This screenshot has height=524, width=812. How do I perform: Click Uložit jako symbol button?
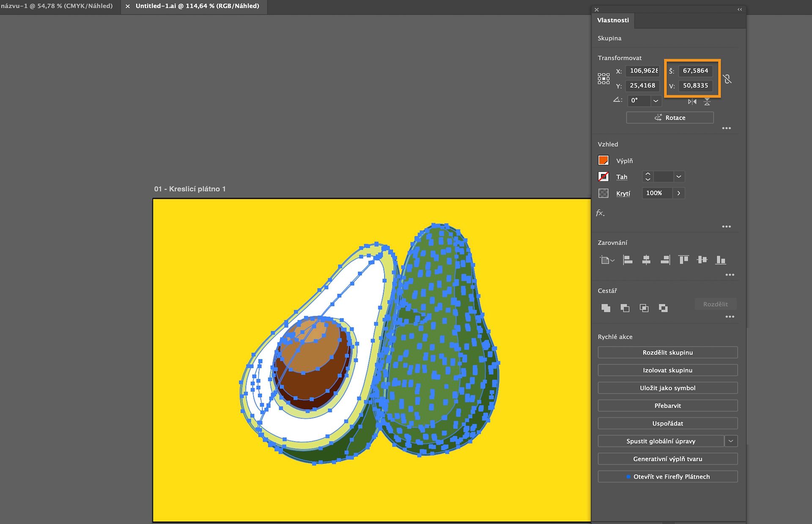[668, 388]
